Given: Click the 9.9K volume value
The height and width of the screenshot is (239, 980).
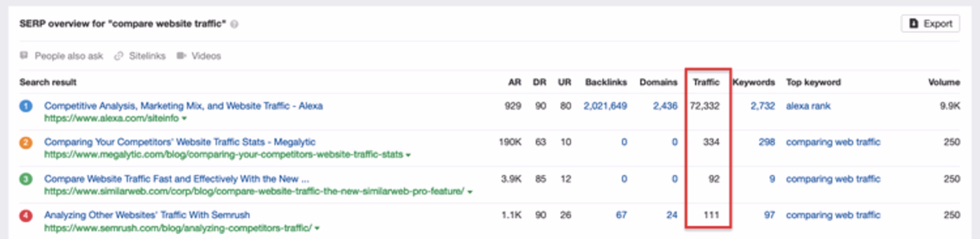Looking at the screenshot, I should point(950,106).
